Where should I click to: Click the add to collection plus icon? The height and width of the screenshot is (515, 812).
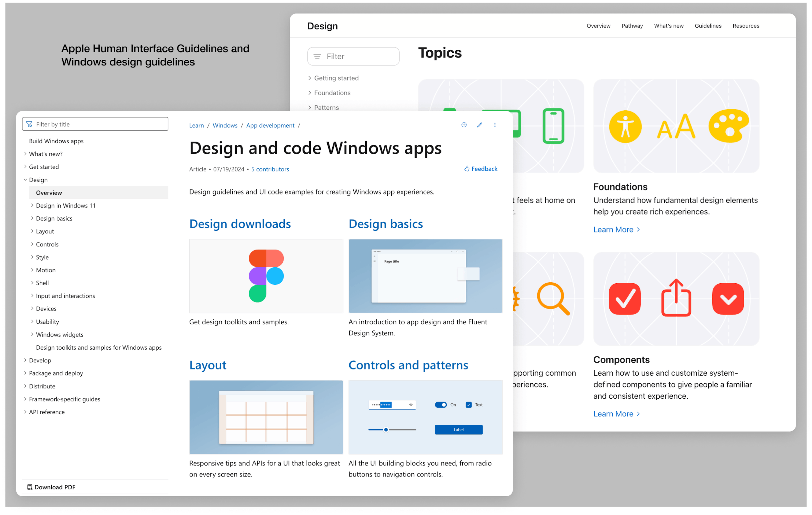(x=464, y=125)
